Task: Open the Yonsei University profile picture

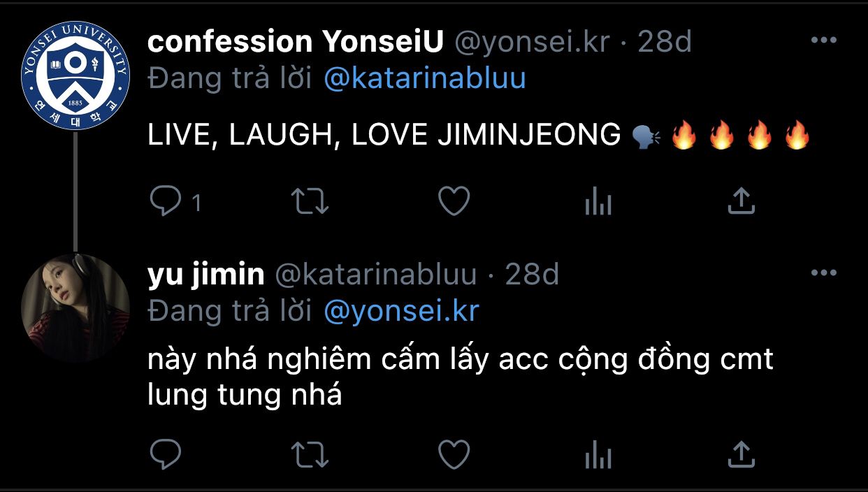Action: [x=75, y=75]
